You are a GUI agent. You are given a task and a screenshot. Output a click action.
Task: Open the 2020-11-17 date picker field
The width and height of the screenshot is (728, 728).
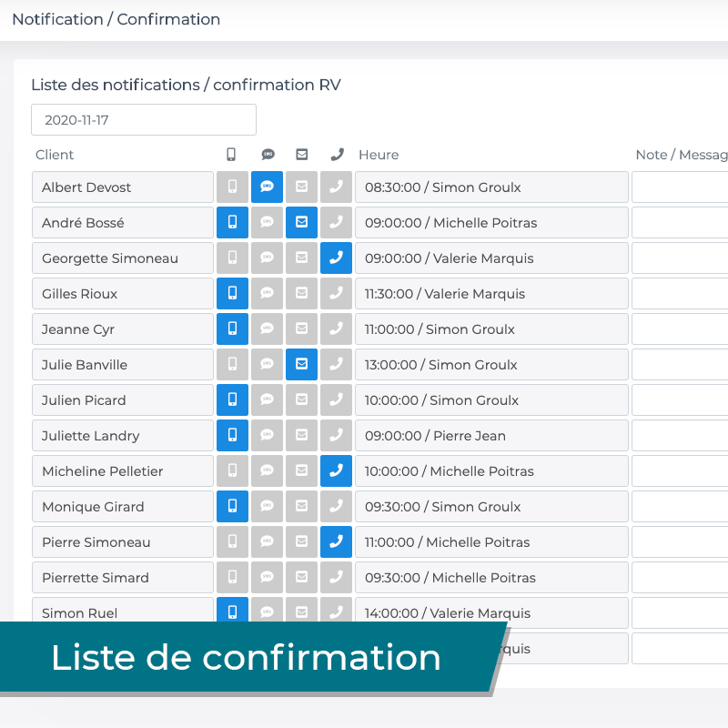click(x=144, y=120)
